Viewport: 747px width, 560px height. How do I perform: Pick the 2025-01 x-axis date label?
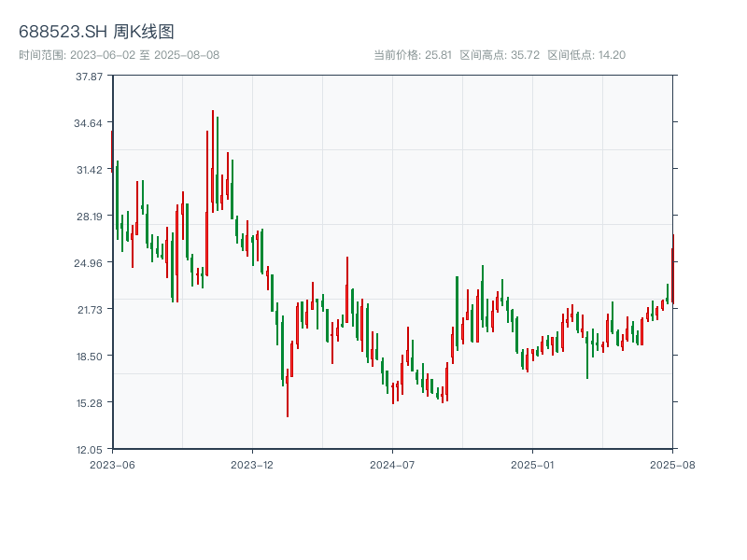point(532,464)
